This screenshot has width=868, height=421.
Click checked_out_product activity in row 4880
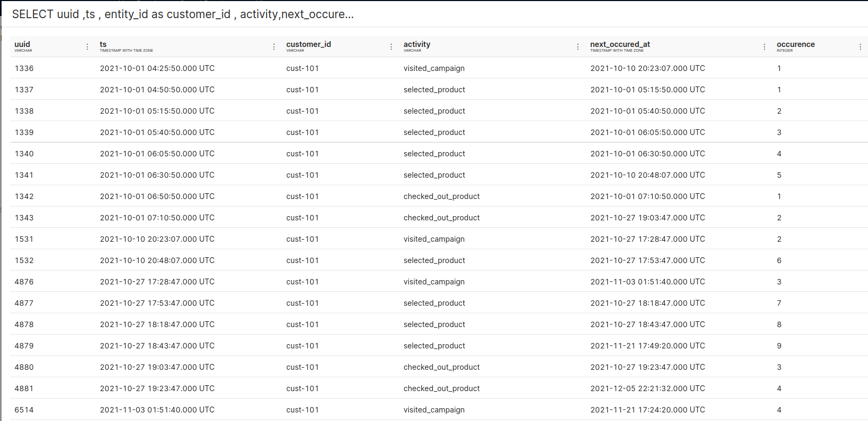(441, 367)
